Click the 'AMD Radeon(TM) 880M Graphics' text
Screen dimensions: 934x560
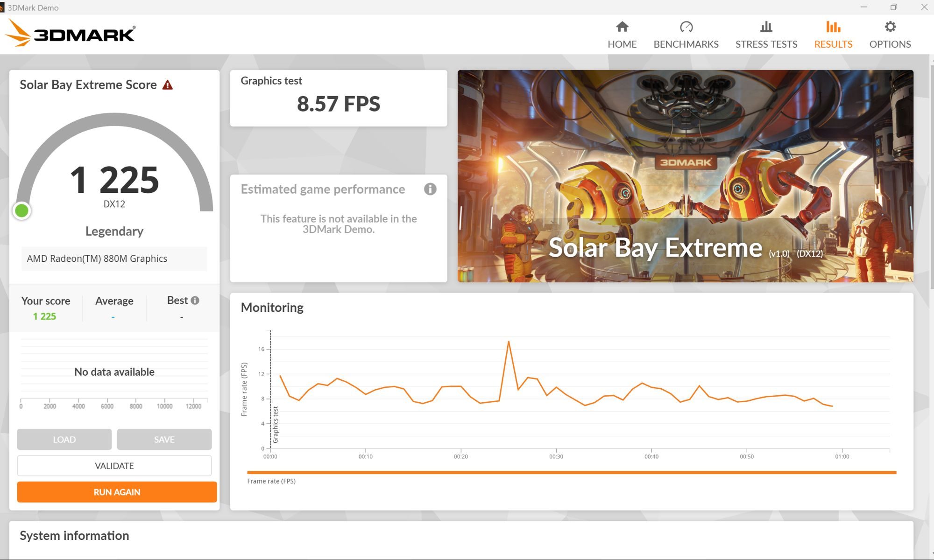[x=97, y=259]
